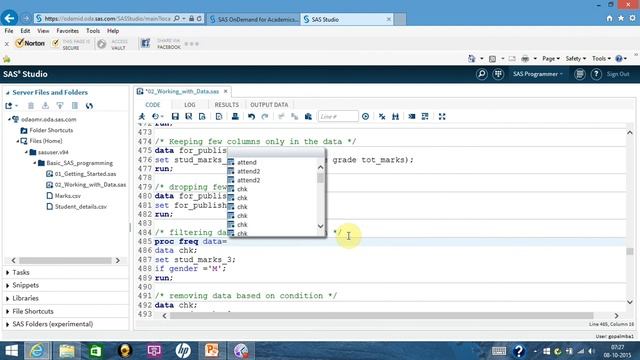The width and height of the screenshot is (640, 360).
Task: Click the Download icon in Server Files panel
Action: point(45,106)
